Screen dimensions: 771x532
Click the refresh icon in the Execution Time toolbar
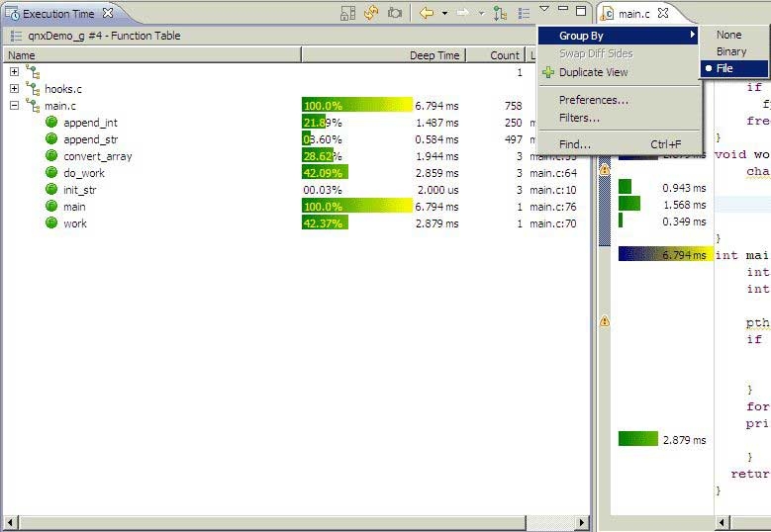point(371,13)
